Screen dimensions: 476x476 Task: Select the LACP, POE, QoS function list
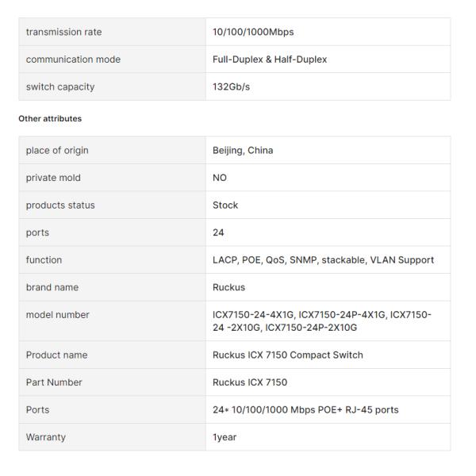click(x=323, y=259)
